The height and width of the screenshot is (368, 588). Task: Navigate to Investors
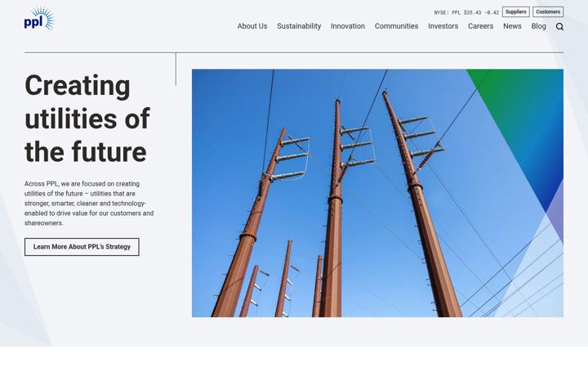click(x=443, y=26)
